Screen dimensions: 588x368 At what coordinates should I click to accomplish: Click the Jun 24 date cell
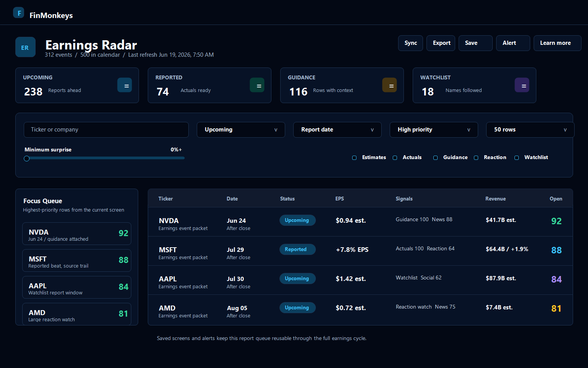coord(236,221)
